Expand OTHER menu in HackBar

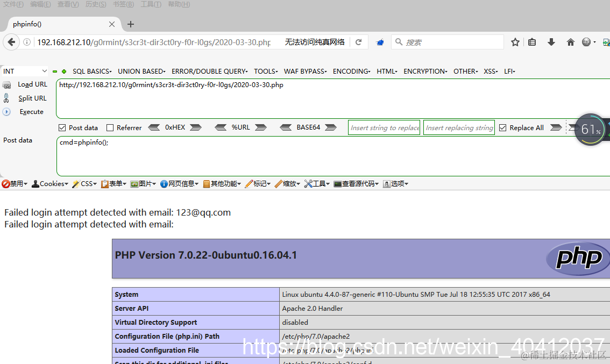(466, 71)
